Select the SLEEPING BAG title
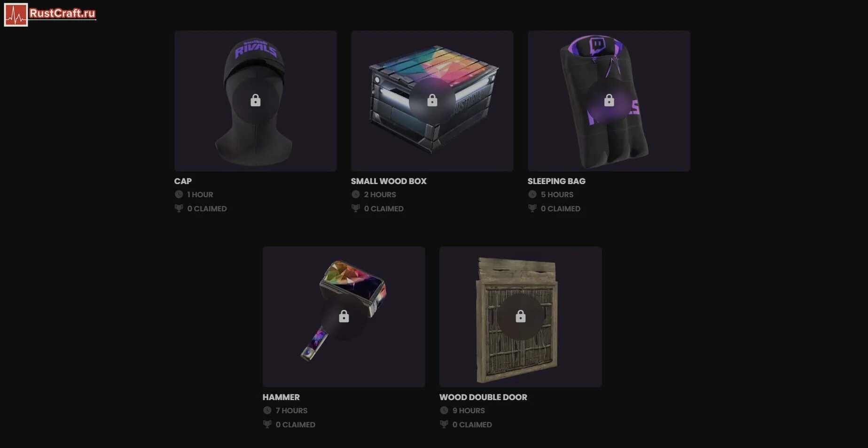This screenshot has width=868, height=448. (x=556, y=181)
